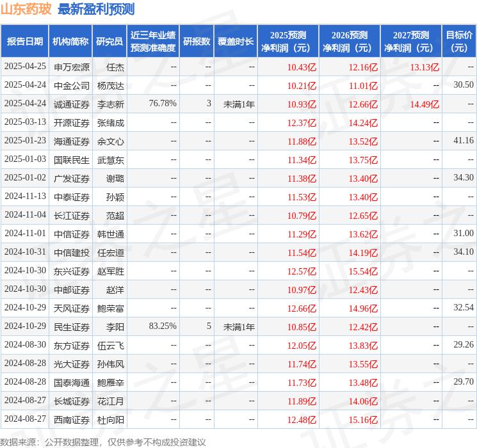
Task: Select the 申万宏源 institution cell
Action: tap(72, 67)
